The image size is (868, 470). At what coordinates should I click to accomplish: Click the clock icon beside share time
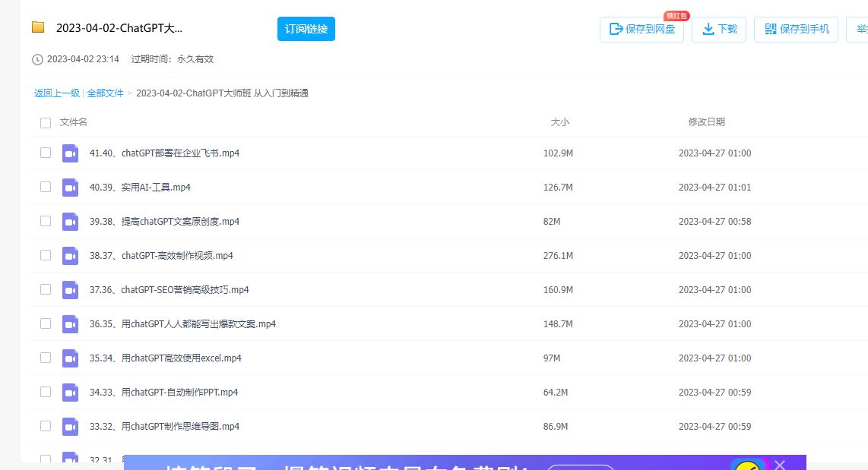point(38,60)
